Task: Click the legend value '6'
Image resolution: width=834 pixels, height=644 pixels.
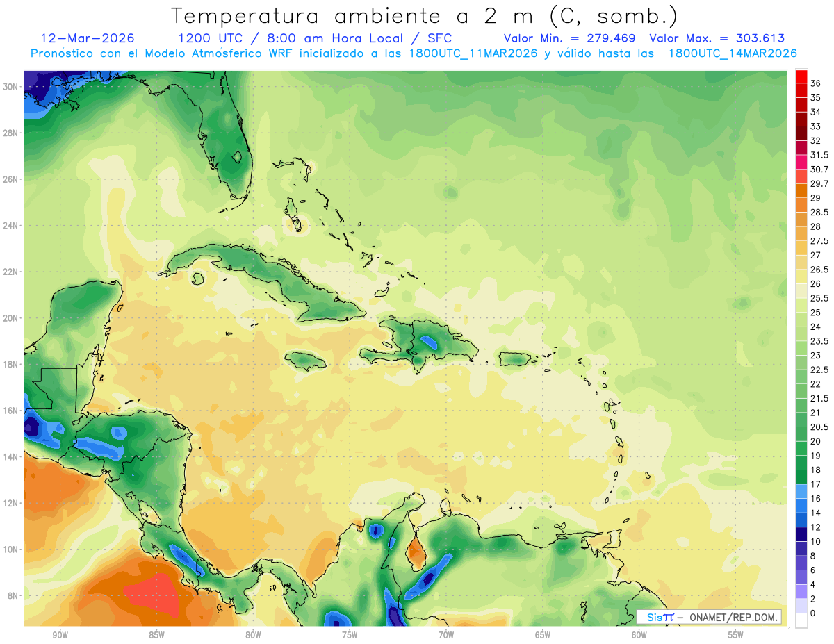Action: point(813,570)
